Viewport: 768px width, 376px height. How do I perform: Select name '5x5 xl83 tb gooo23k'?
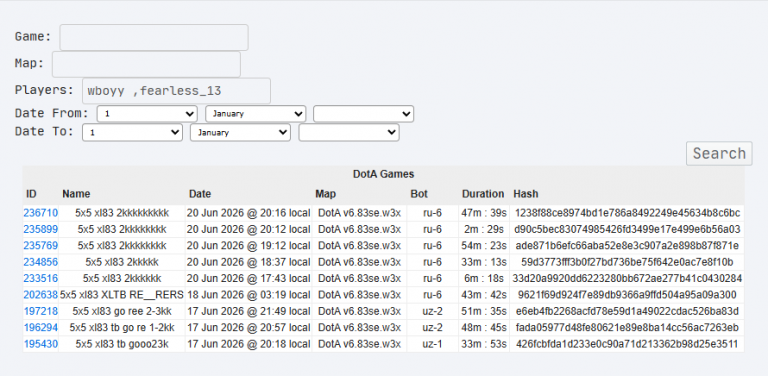[122, 344]
